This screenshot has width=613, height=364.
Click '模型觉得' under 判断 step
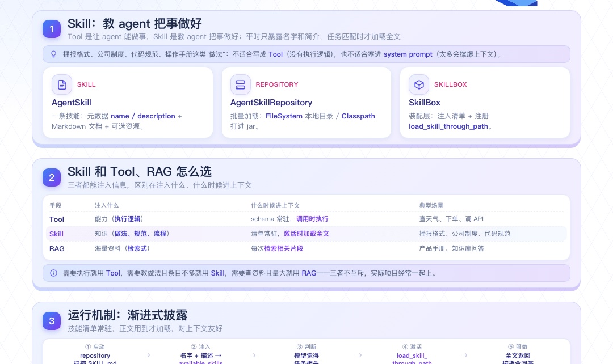[306, 356]
